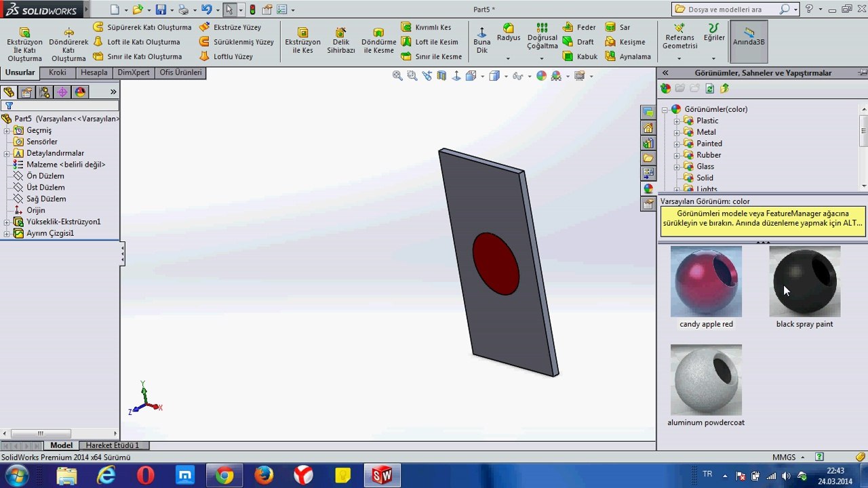868x488 pixels.
Task: Click Ekstrüzyon İle Katı Oluşturma tool
Action: 24,45
